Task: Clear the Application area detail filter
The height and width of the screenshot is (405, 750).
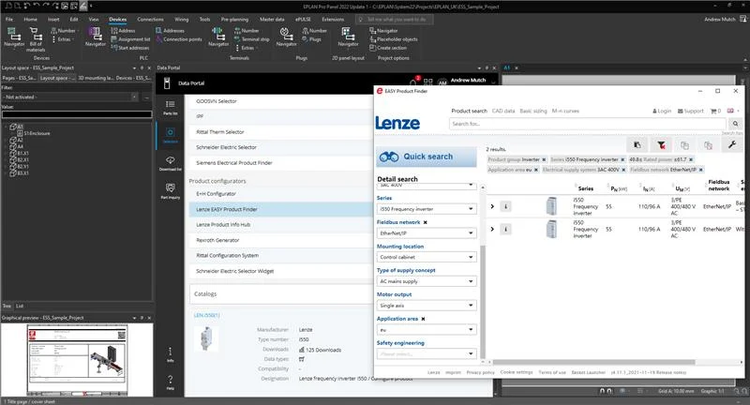Action: tap(423, 319)
